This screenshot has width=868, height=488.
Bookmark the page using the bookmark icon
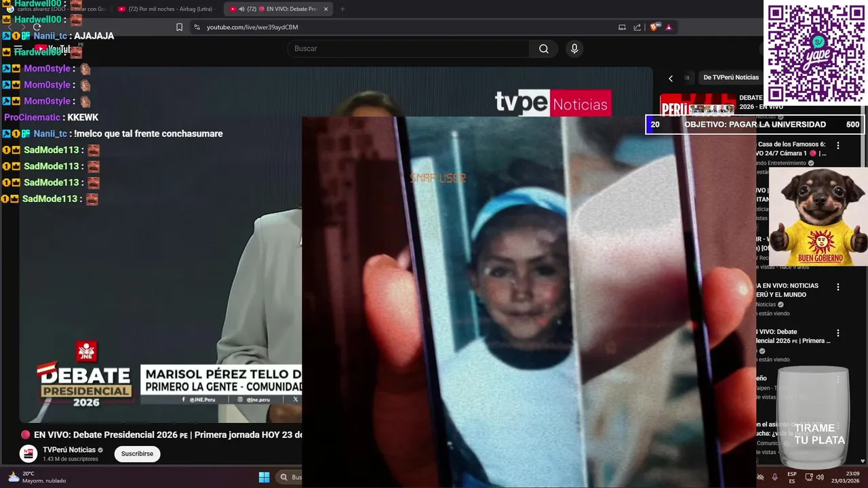[x=179, y=27]
